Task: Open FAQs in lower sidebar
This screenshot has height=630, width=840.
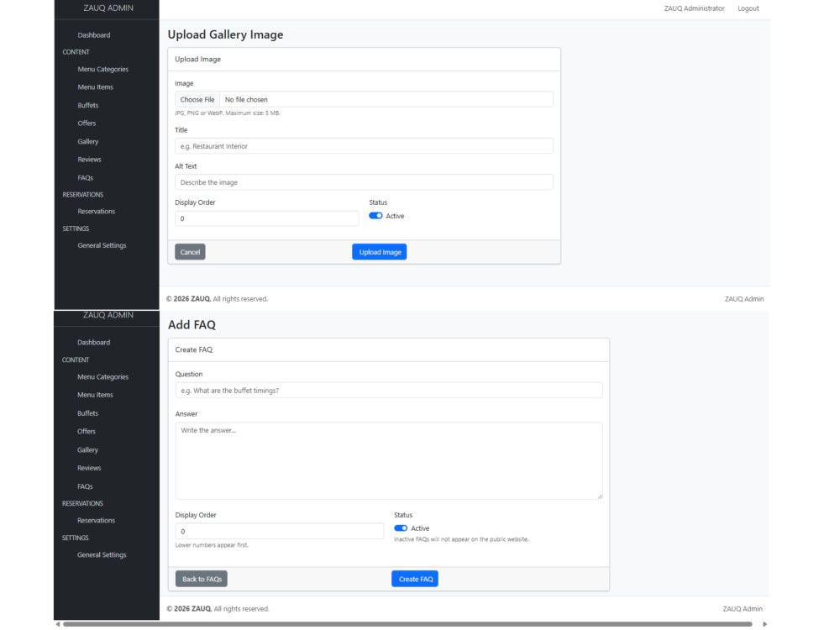Action: point(85,486)
